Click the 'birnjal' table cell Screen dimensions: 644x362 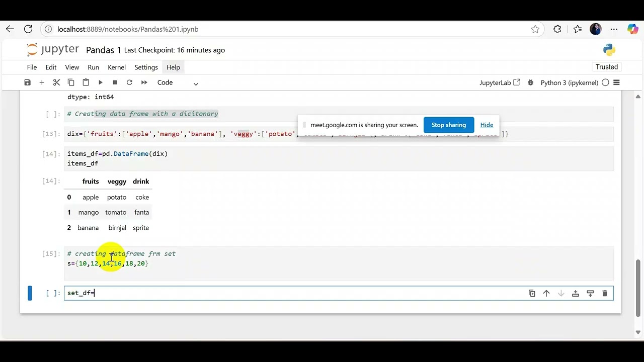pos(117,228)
